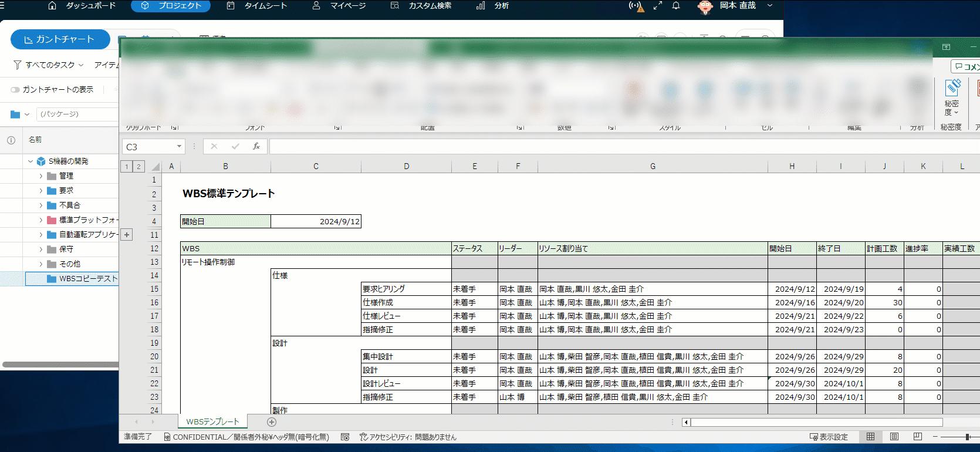The width and height of the screenshot is (980, 452).
Task: Click the macro recording status bar icon
Action: (x=345, y=437)
